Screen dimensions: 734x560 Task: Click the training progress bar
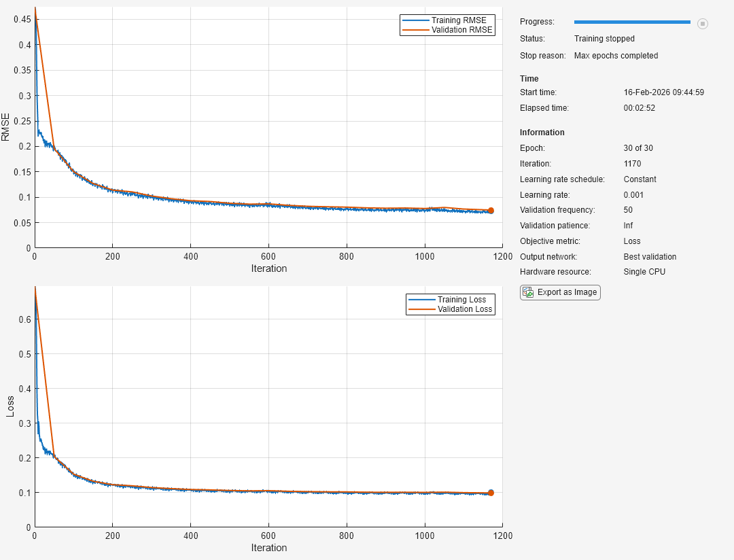tap(632, 22)
